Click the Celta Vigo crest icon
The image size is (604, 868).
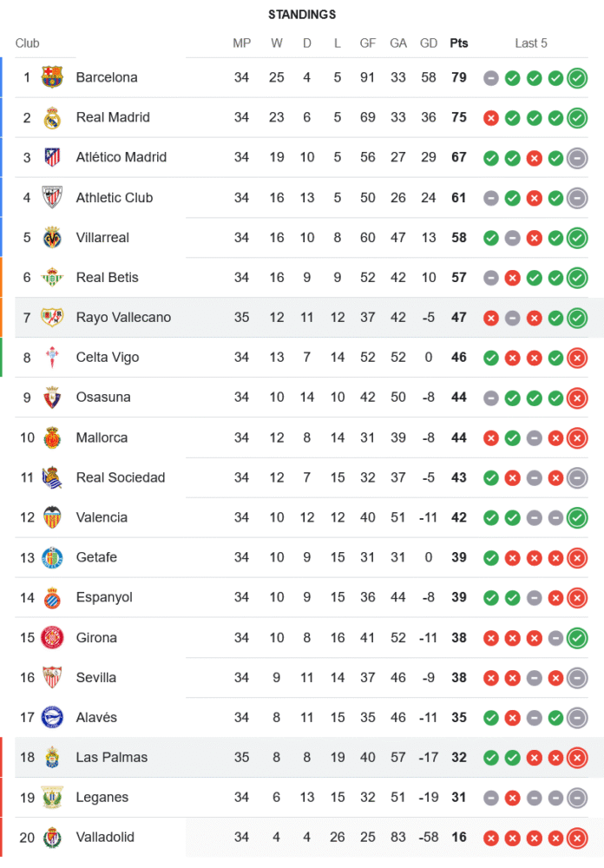coord(52,357)
